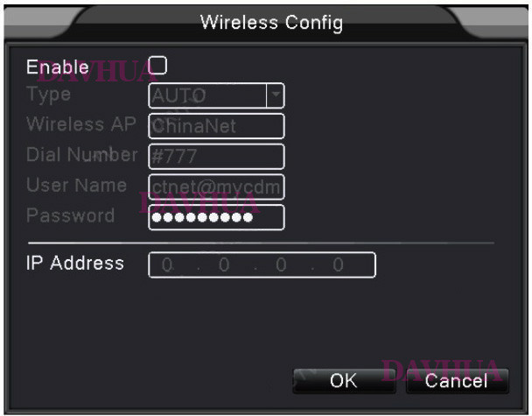Click the Wireless AP label
The height and width of the screenshot is (416, 532).
(x=80, y=123)
